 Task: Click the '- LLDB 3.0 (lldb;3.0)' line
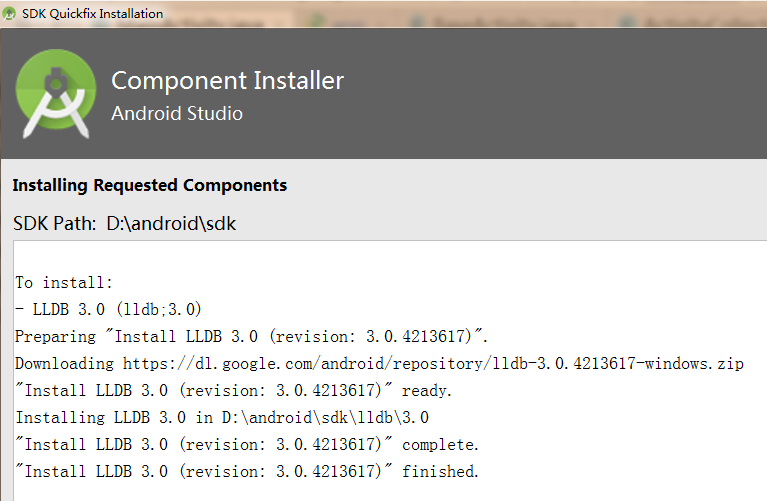(108, 310)
